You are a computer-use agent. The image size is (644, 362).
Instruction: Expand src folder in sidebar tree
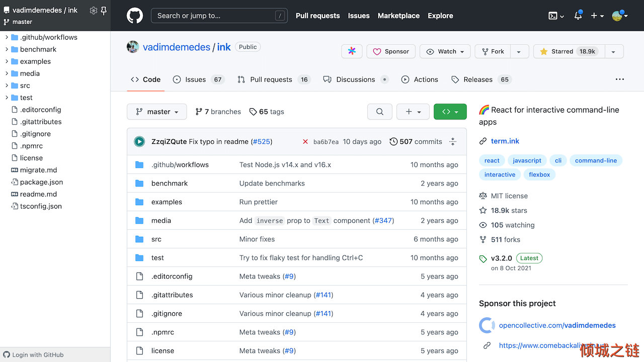coord(7,85)
